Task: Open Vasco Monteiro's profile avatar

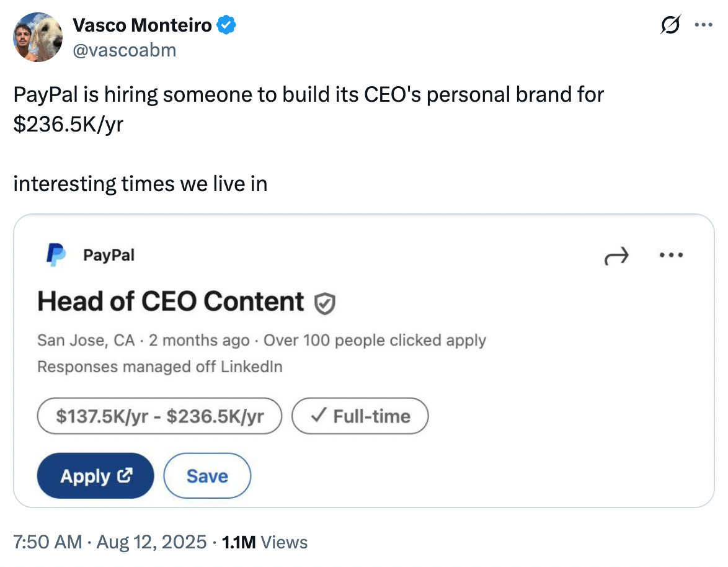Action: tap(38, 37)
